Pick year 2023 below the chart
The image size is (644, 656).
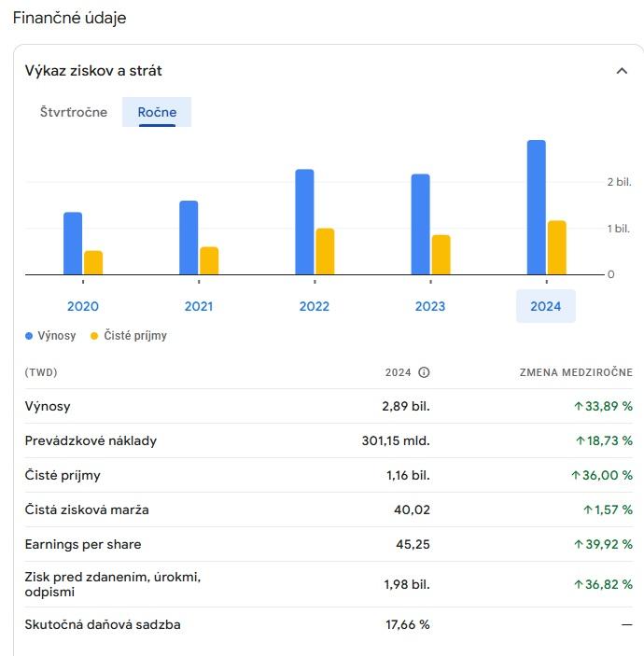tap(430, 306)
